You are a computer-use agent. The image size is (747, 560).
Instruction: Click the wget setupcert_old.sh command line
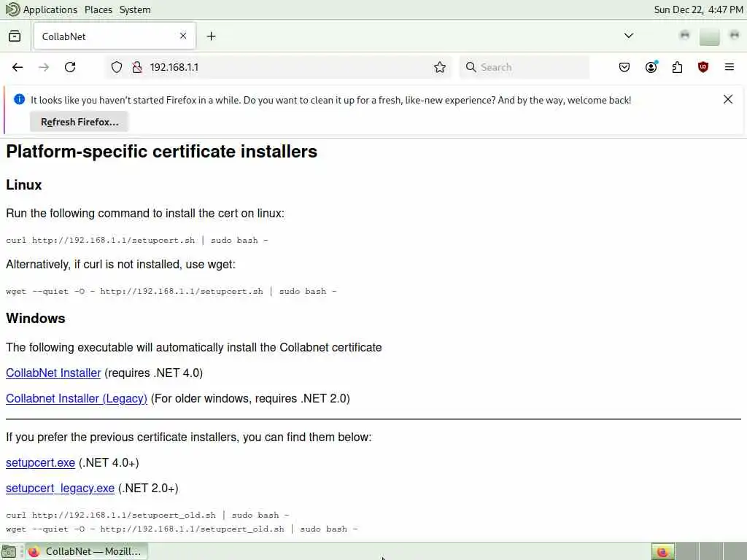[x=182, y=529]
